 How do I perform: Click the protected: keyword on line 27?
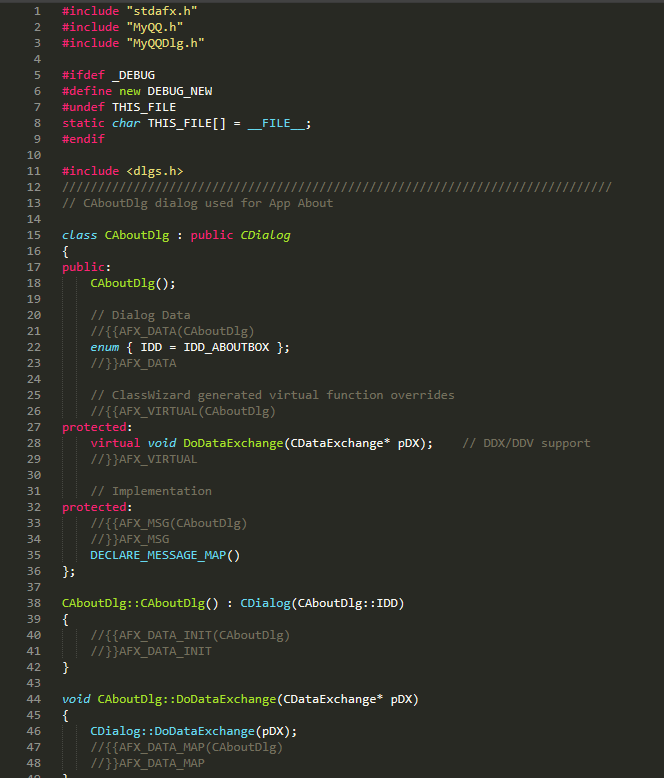pos(97,427)
